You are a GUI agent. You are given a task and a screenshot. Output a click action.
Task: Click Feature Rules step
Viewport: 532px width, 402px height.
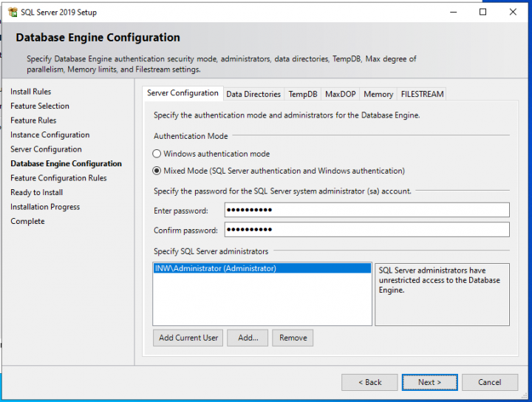33,120
